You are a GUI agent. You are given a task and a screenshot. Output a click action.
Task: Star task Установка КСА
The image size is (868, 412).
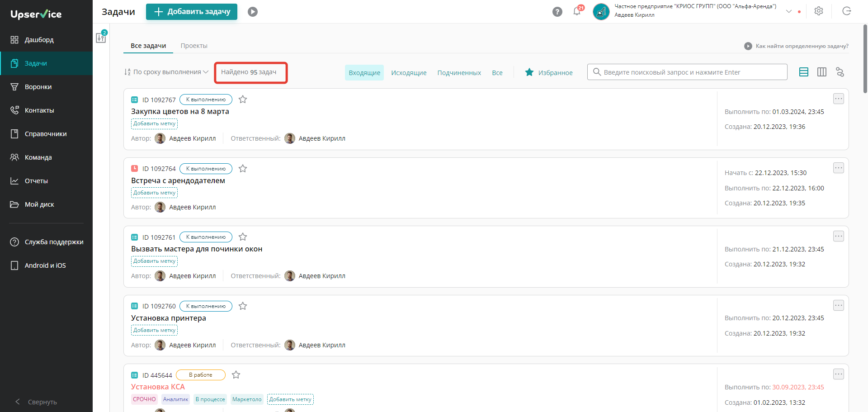236,375
